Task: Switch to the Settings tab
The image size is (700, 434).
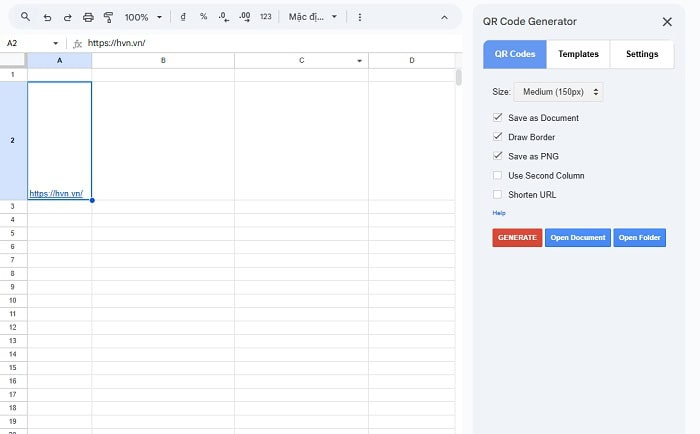Action: [x=642, y=54]
